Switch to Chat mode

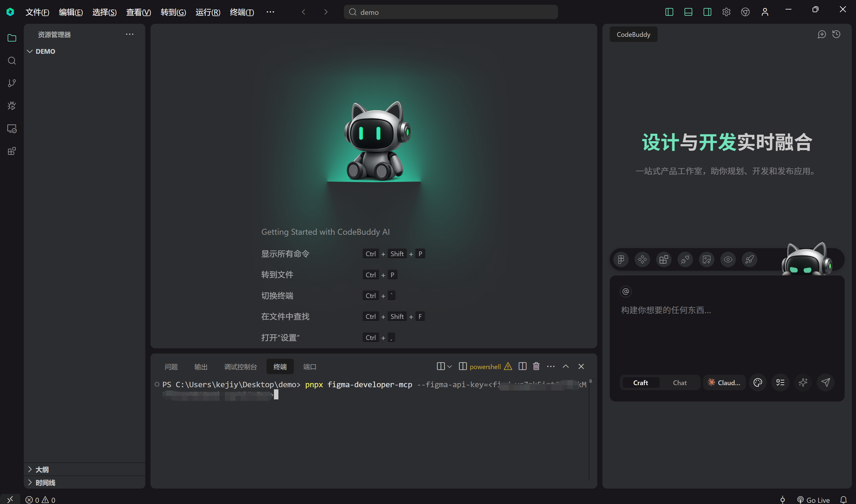click(680, 383)
